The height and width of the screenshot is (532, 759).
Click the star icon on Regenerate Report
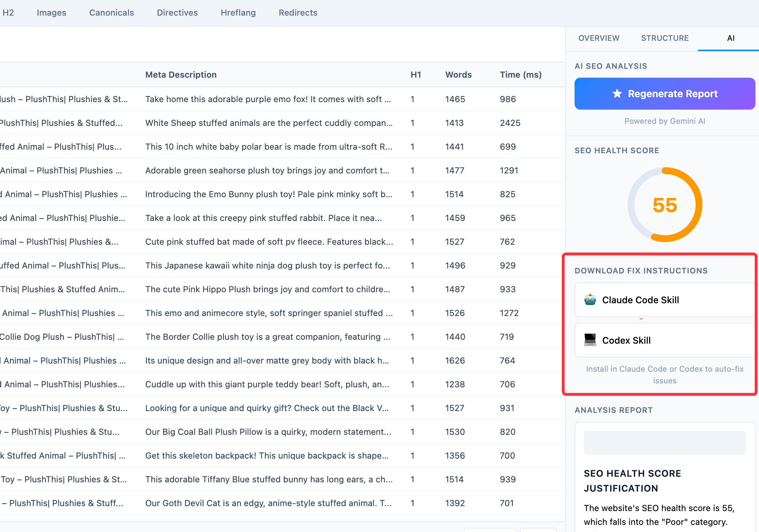coord(617,94)
